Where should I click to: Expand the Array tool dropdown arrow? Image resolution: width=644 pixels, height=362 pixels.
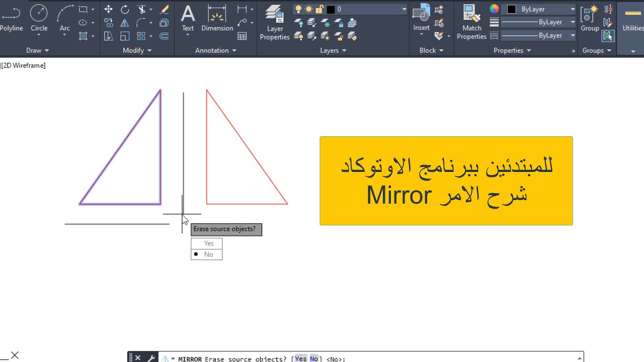click(x=150, y=36)
